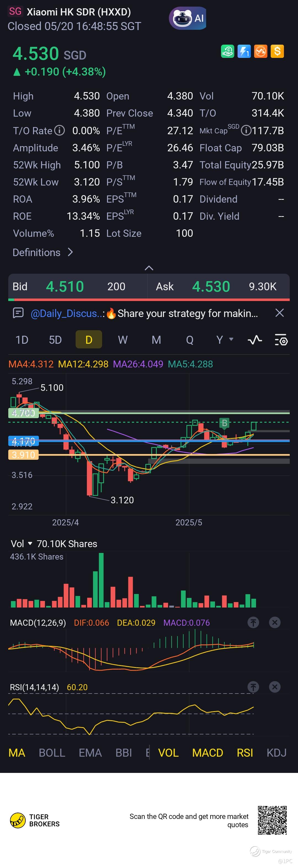Tap the MA12:4.298 legend value
This screenshot has width=298, height=868.
tap(83, 364)
